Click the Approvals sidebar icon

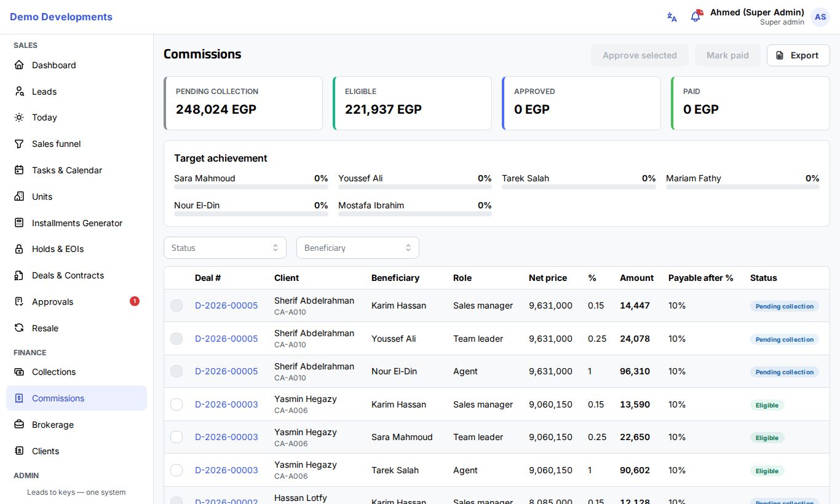point(19,302)
